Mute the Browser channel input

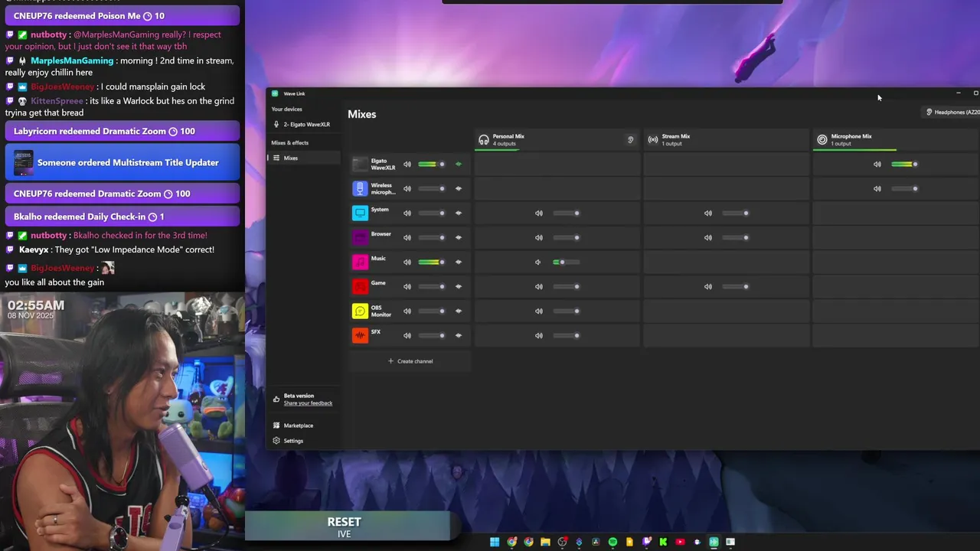click(407, 237)
